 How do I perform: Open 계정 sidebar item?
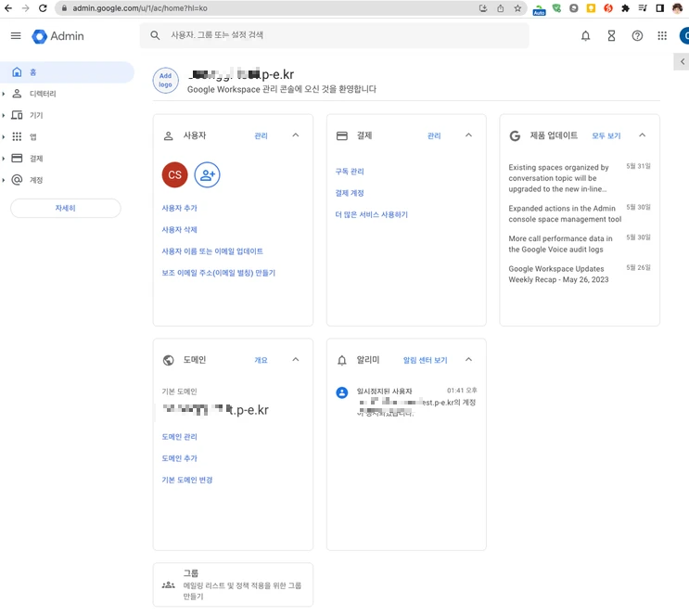coord(36,180)
